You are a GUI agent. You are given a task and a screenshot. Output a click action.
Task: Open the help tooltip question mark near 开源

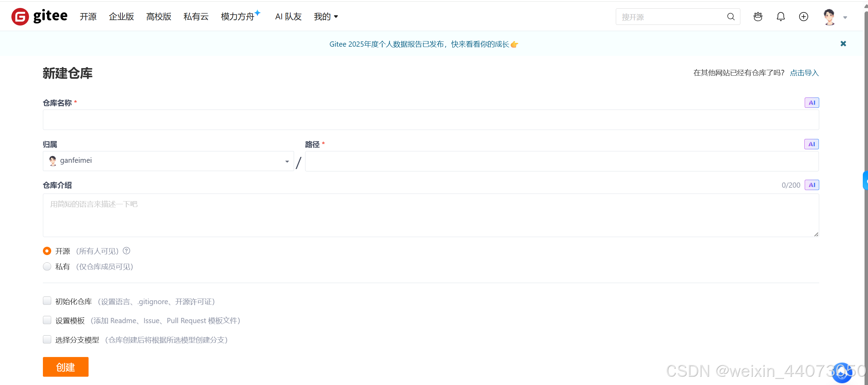click(x=126, y=251)
